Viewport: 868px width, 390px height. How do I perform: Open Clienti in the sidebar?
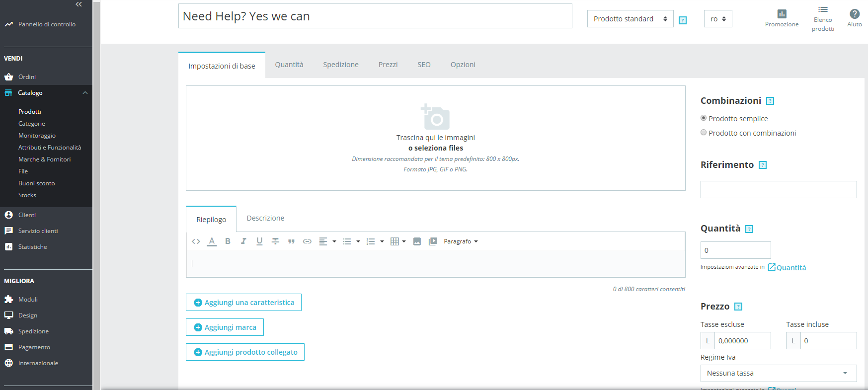point(27,215)
